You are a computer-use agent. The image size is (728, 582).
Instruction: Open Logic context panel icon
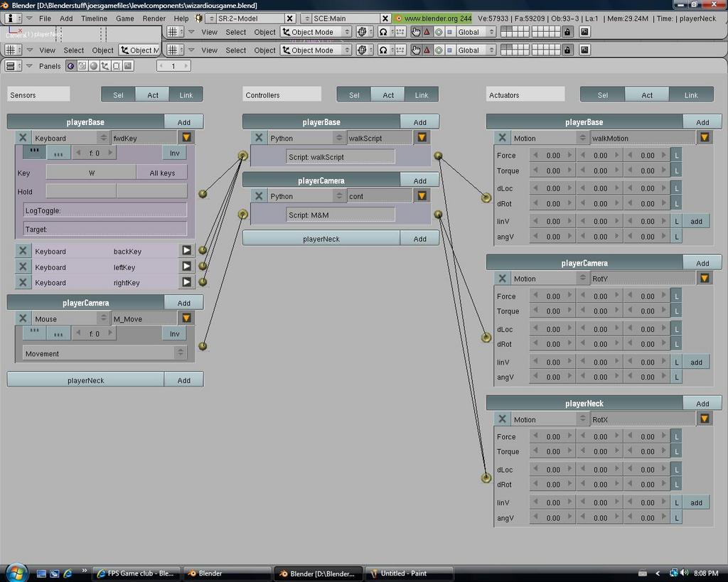click(x=70, y=66)
